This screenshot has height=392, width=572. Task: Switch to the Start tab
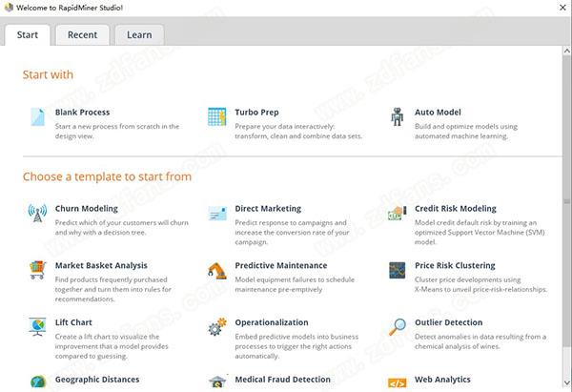[x=28, y=35]
